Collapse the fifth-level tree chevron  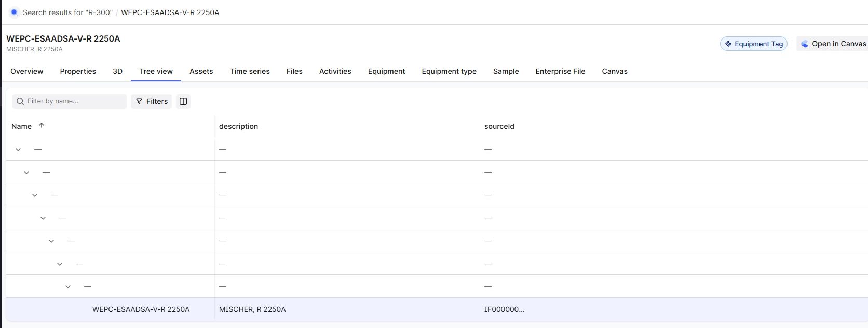point(51,241)
